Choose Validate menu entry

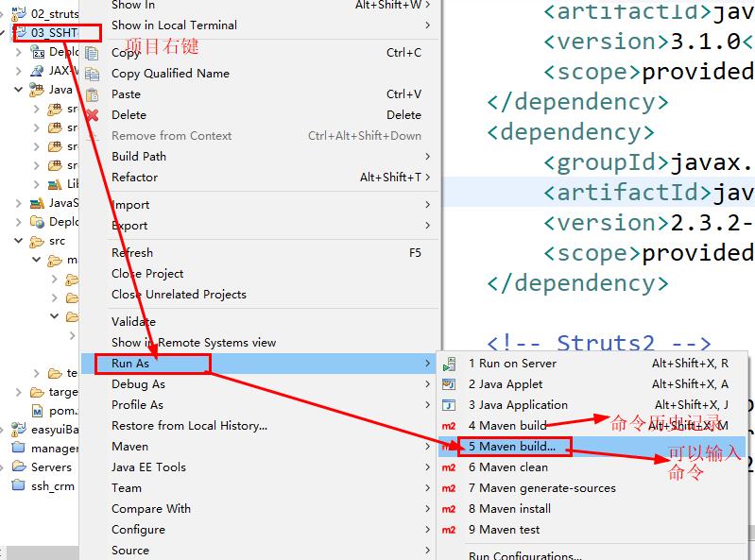coord(259,322)
